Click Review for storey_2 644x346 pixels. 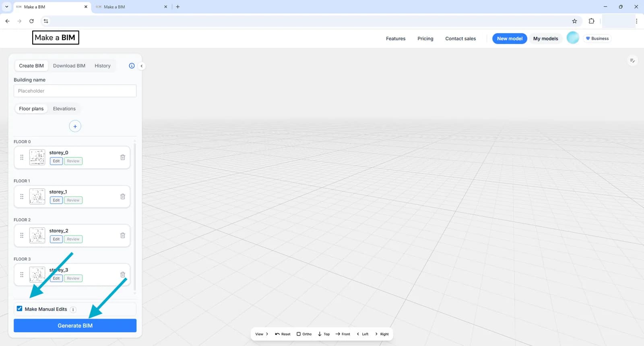coord(73,239)
